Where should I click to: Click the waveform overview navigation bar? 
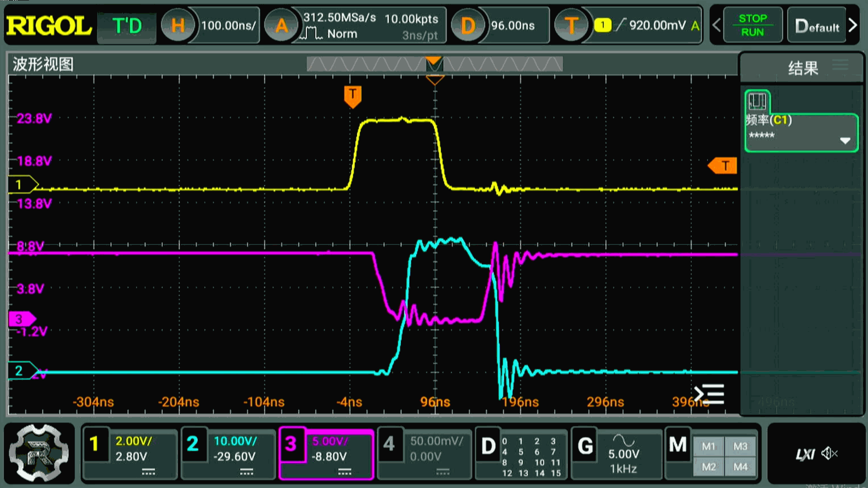(x=434, y=64)
